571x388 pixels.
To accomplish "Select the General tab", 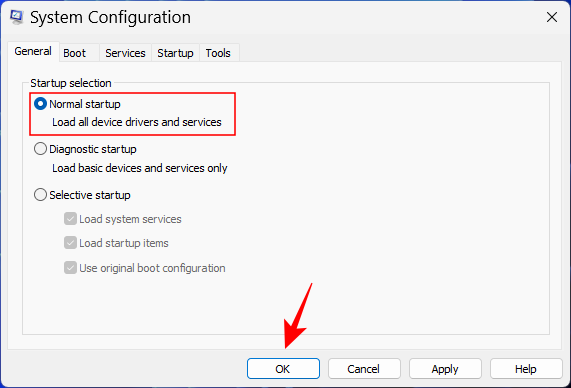I will pos(33,51).
